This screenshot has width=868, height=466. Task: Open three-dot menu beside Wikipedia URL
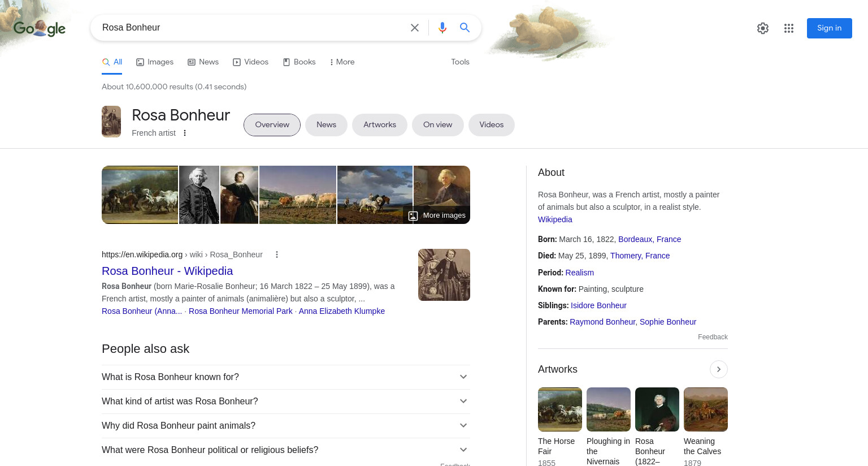277,254
